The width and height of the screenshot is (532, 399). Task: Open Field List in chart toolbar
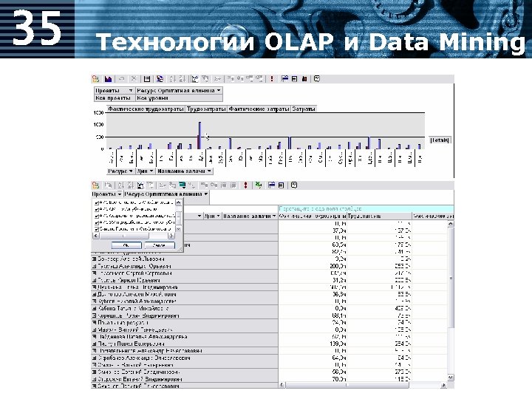click(x=284, y=79)
